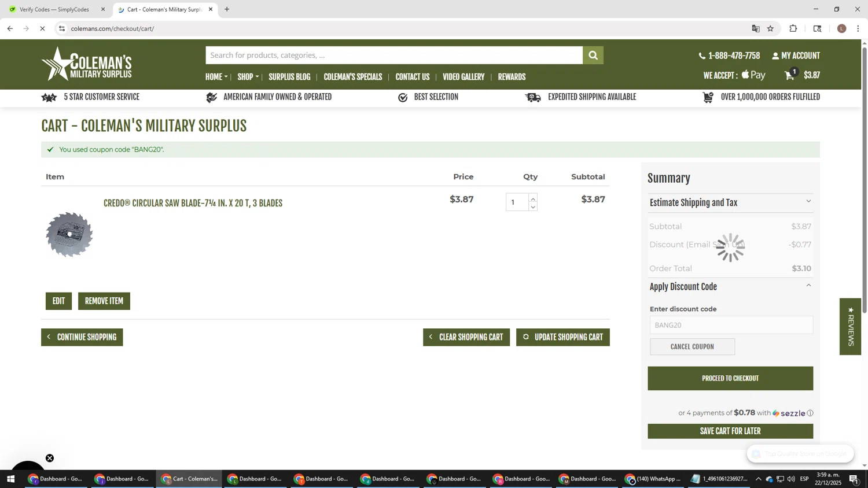Expand Estimate Shipping and Tax section

(x=730, y=203)
